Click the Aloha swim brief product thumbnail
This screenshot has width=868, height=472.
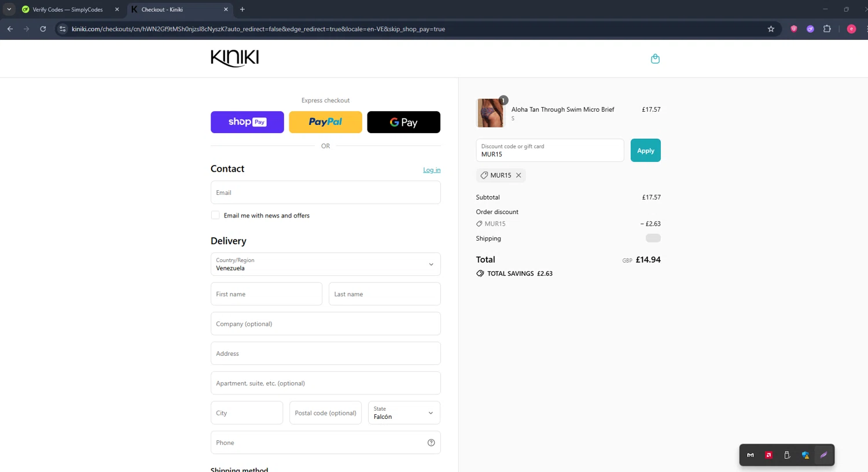490,113
